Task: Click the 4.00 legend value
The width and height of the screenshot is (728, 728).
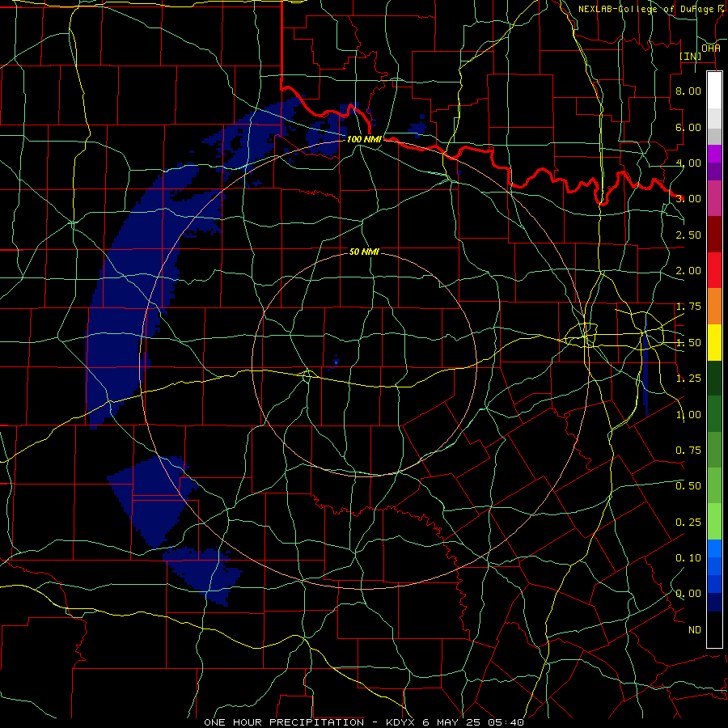Action: [x=688, y=163]
